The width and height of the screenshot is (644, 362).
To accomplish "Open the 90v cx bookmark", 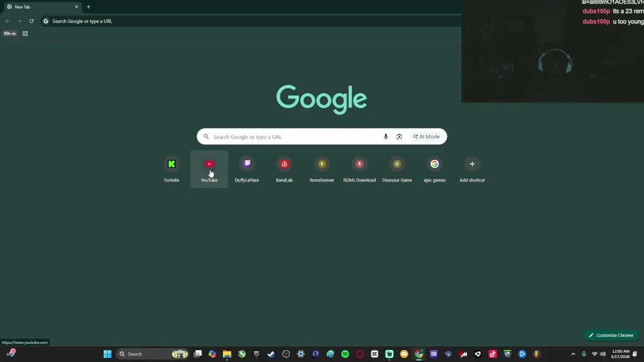I will click(x=10, y=34).
